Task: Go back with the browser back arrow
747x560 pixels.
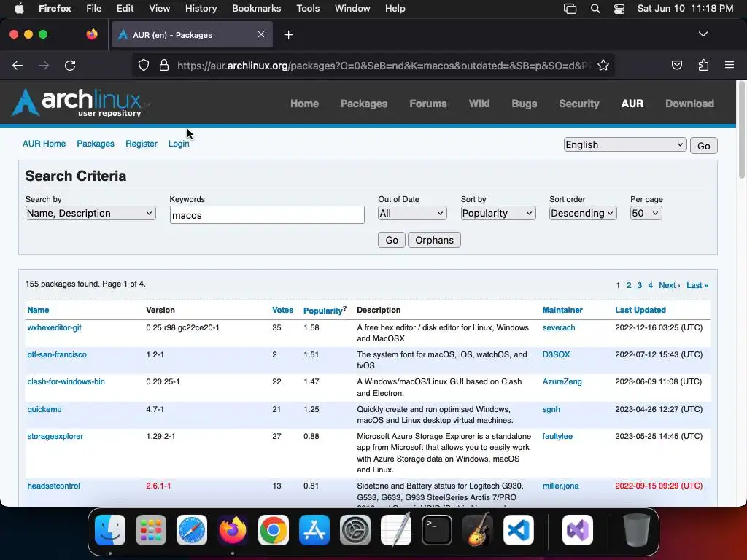Action: tap(18, 65)
